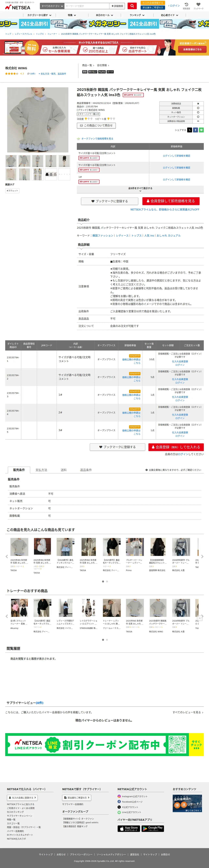
Task: Click the keyword search input field
Action: pyautogui.click(x=87, y=6)
